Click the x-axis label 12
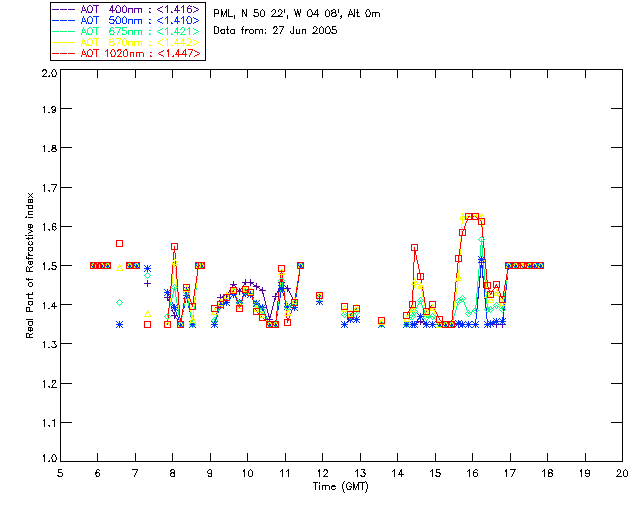 [x=322, y=473]
